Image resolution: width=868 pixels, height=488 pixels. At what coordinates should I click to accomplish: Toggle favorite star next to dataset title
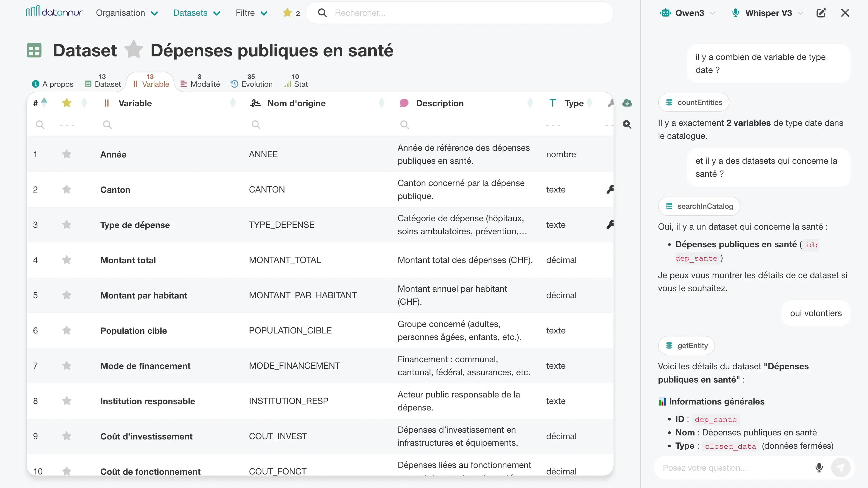tap(134, 50)
